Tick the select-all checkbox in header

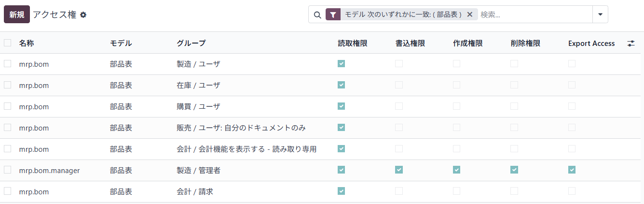tap(8, 43)
